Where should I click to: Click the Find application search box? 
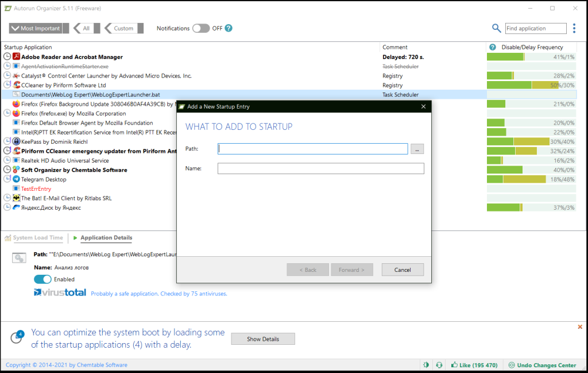pyautogui.click(x=536, y=28)
